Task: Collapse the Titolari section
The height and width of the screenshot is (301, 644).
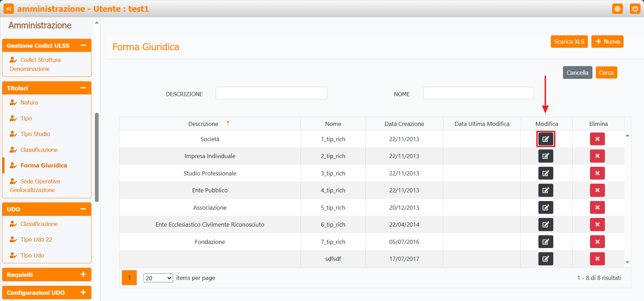Action: 83,88
